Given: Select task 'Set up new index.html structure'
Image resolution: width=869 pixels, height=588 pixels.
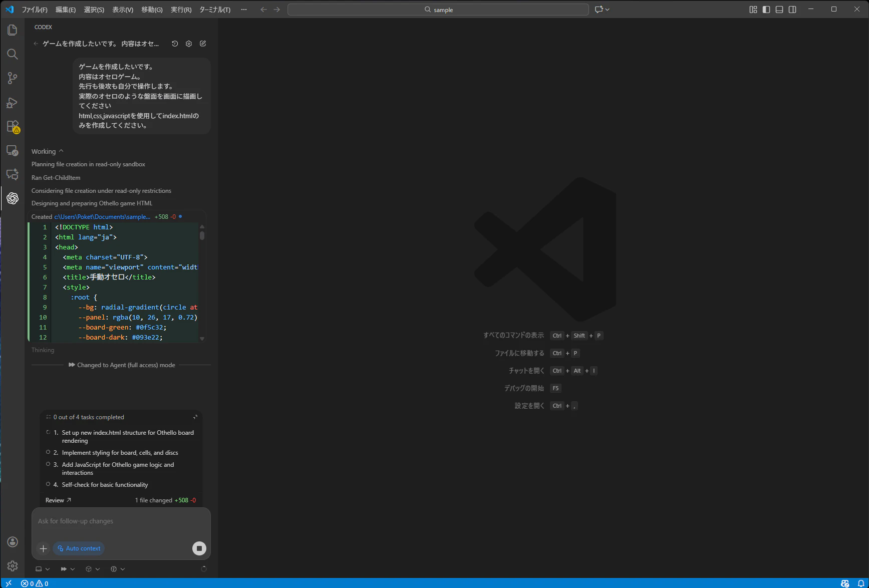Looking at the screenshot, I should [x=128, y=437].
